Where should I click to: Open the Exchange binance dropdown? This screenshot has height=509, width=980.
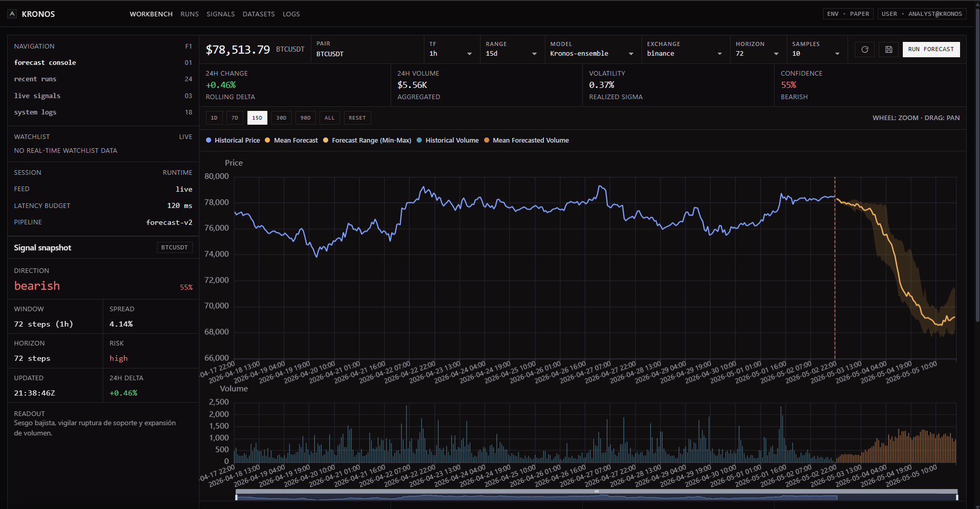(x=685, y=54)
